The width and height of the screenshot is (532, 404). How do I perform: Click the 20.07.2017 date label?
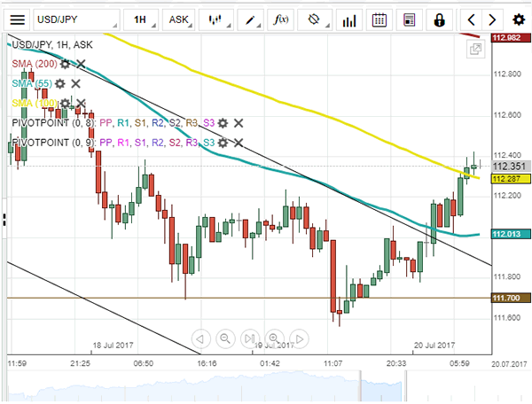509,364
